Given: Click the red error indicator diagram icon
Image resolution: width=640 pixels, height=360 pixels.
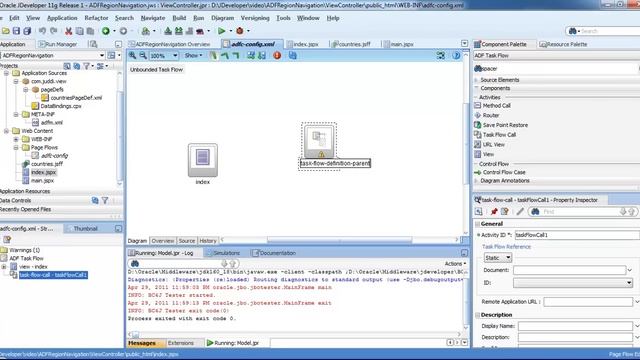Looking at the screenshot, I should tap(277, 56).
